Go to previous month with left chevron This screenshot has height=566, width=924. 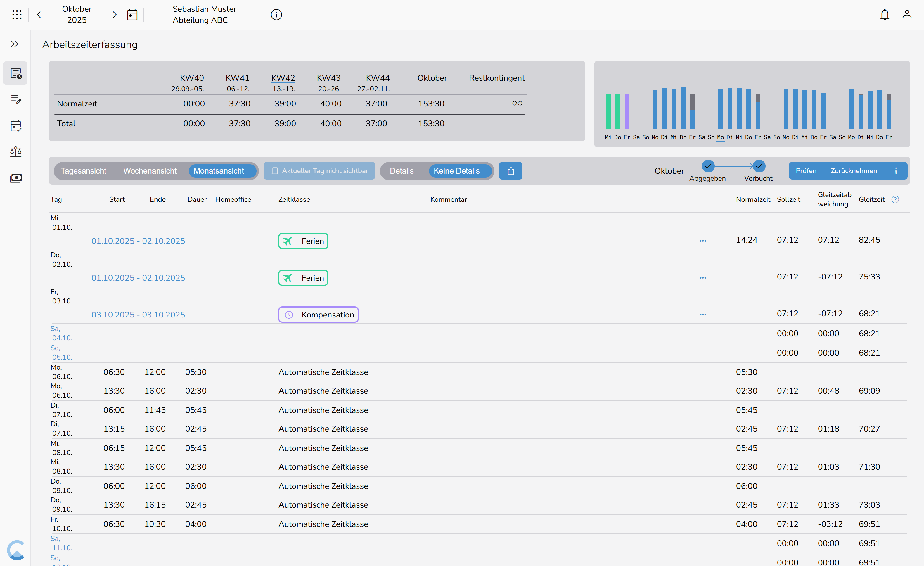39,15
